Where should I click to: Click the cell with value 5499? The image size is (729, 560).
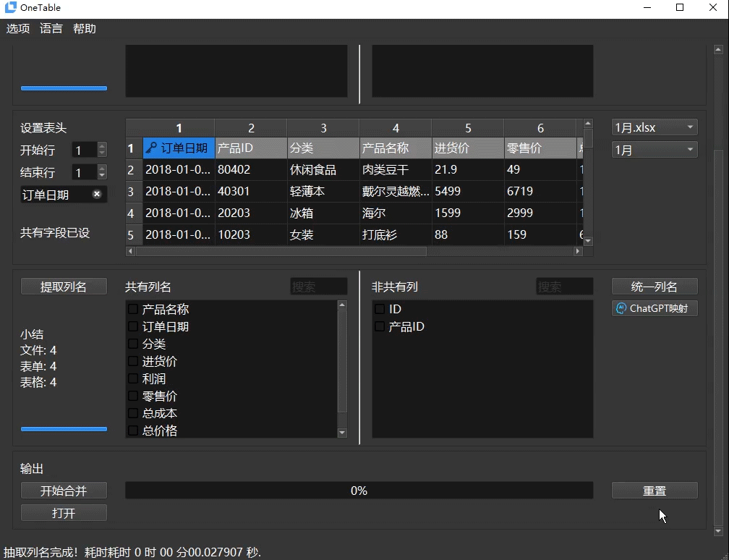468,191
